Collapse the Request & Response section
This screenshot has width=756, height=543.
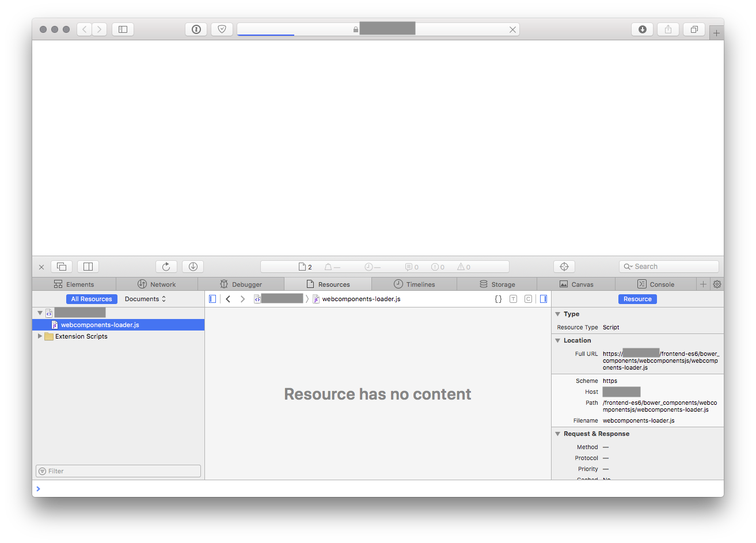tap(556, 434)
